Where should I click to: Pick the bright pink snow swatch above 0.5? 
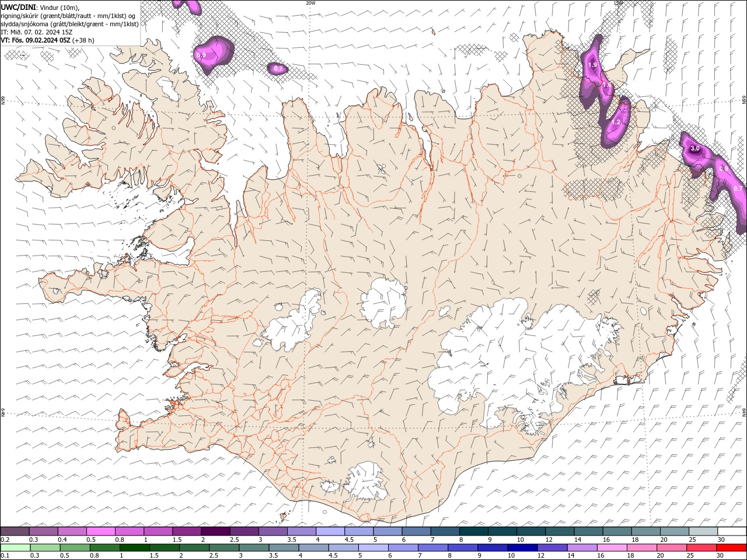point(100,531)
